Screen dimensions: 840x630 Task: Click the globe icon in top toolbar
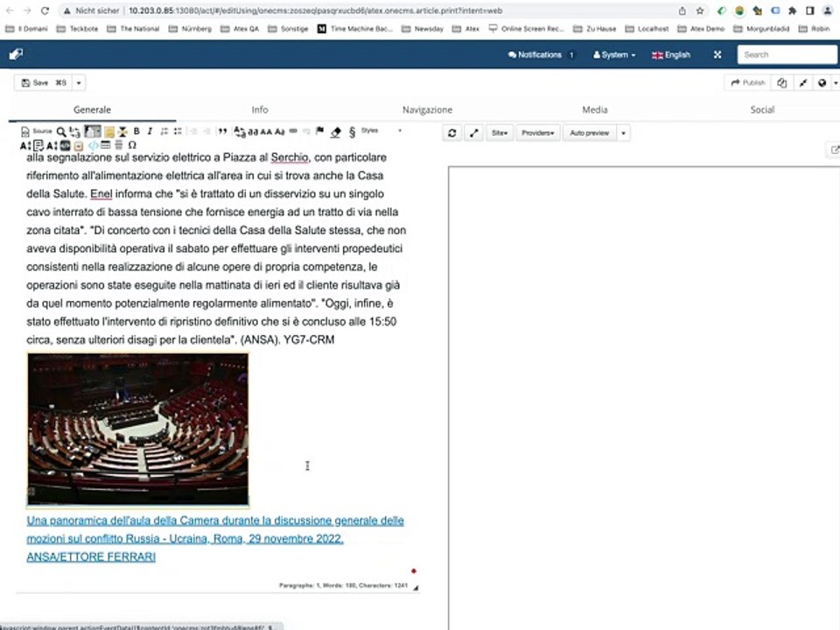coord(822,83)
